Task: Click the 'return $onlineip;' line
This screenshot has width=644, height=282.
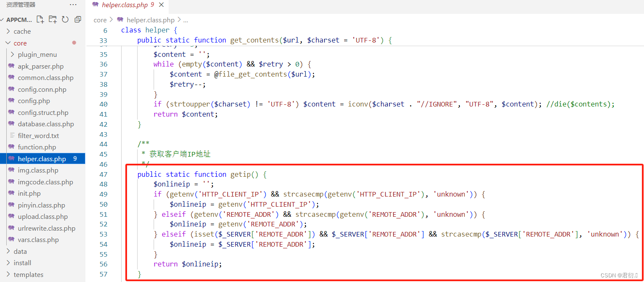Action: click(x=188, y=264)
